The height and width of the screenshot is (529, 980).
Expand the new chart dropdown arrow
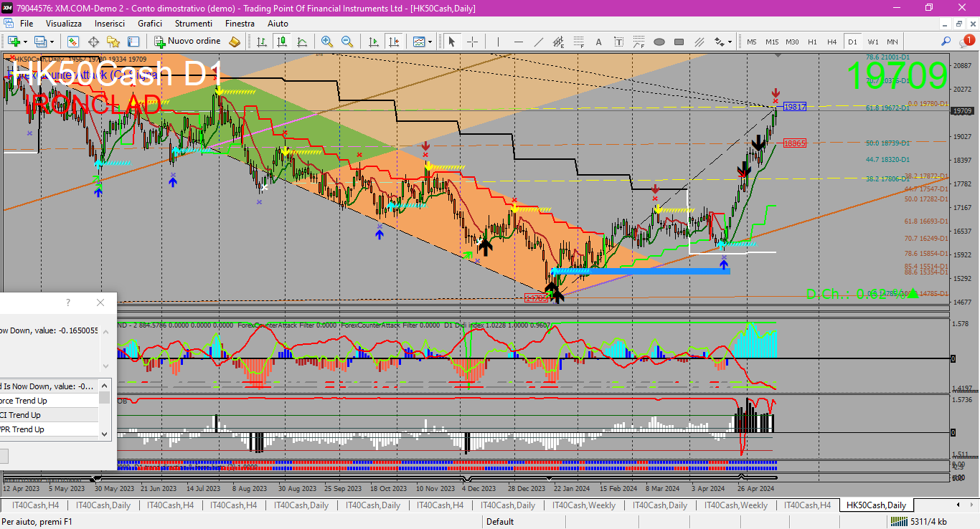point(25,42)
